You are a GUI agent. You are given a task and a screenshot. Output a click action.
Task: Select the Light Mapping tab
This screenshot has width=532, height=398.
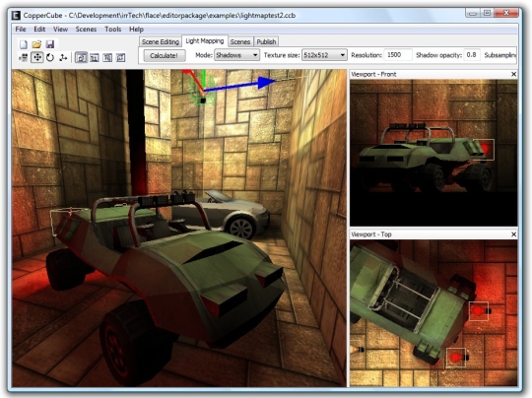click(x=205, y=41)
